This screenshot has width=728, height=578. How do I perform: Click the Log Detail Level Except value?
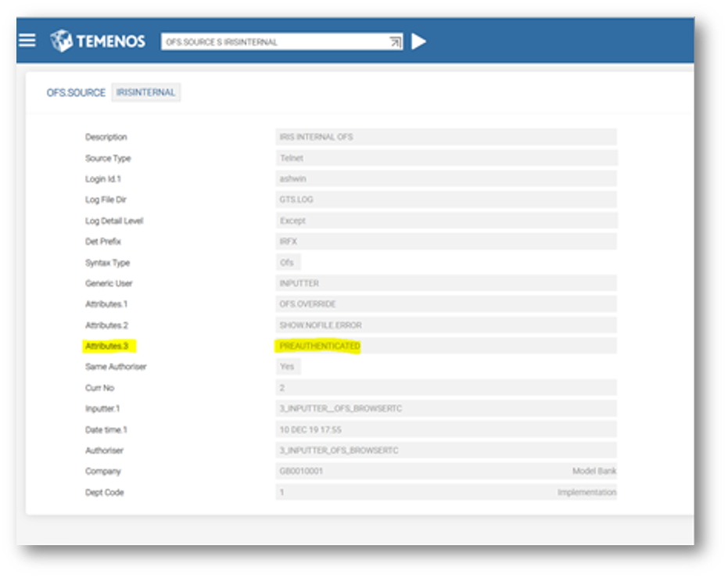click(x=446, y=221)
